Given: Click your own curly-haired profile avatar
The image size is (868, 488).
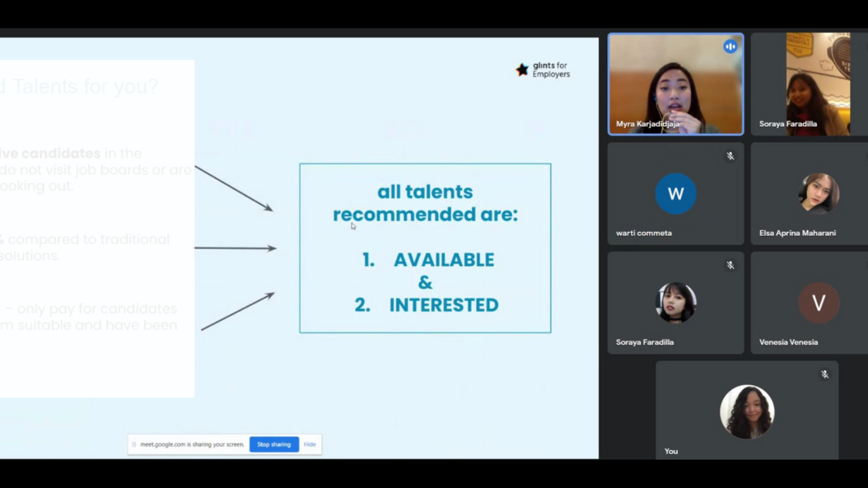Looking at the screenshot, I should [x=747, y=412].
